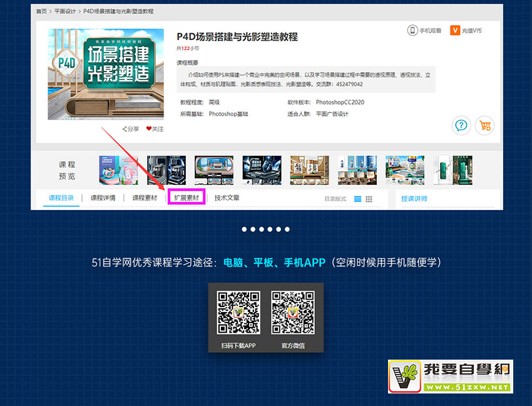The width and height of the screenshot is (532, 406).
Task: Click the orange 充值V币 recharge icon
Action: [x=456, y=30]
